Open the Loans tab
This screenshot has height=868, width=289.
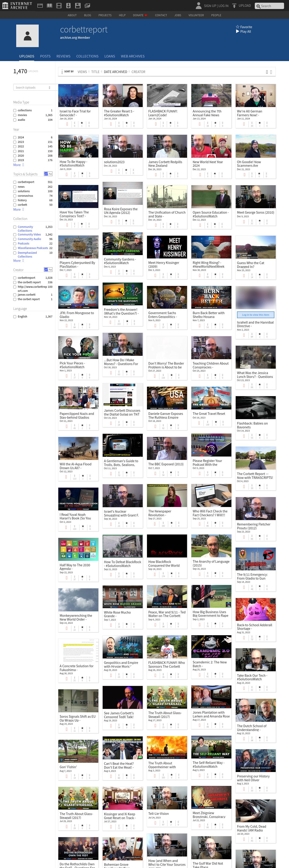coord(110,56)
